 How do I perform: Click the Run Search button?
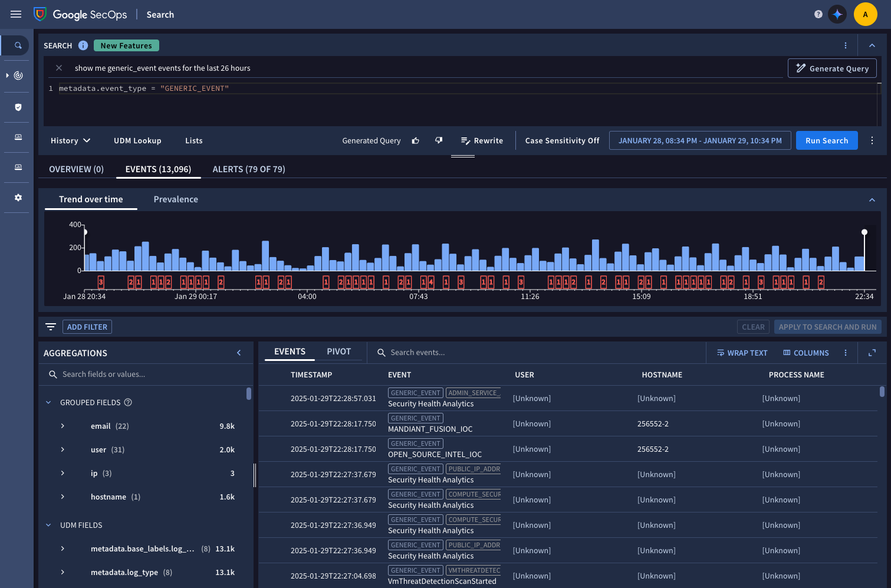pyautogui.click(x=826, y=140)
